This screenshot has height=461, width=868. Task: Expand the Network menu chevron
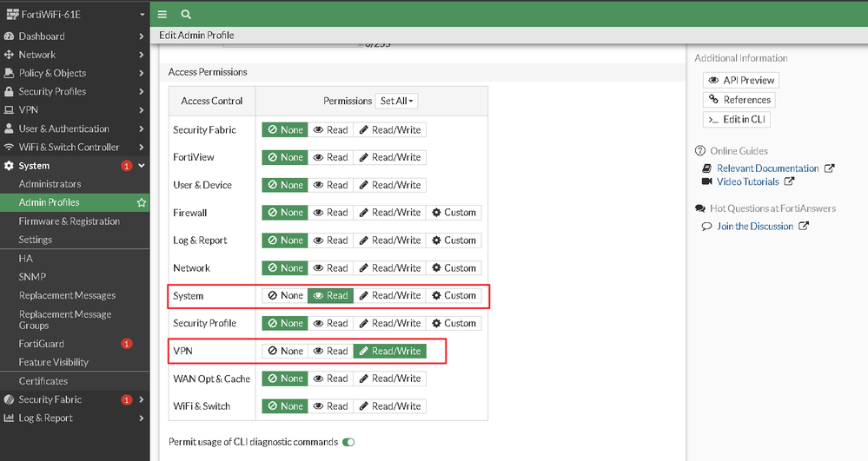click(x=142, y=54)
